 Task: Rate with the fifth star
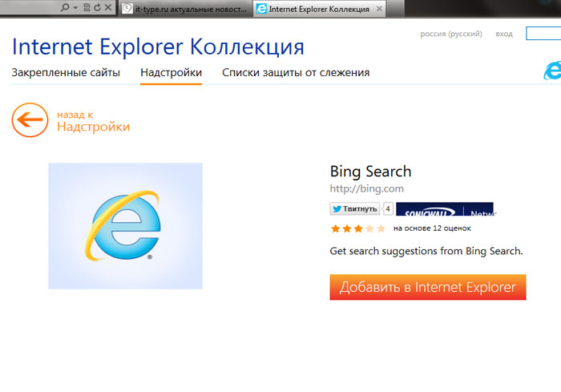[x=381, y=228]
